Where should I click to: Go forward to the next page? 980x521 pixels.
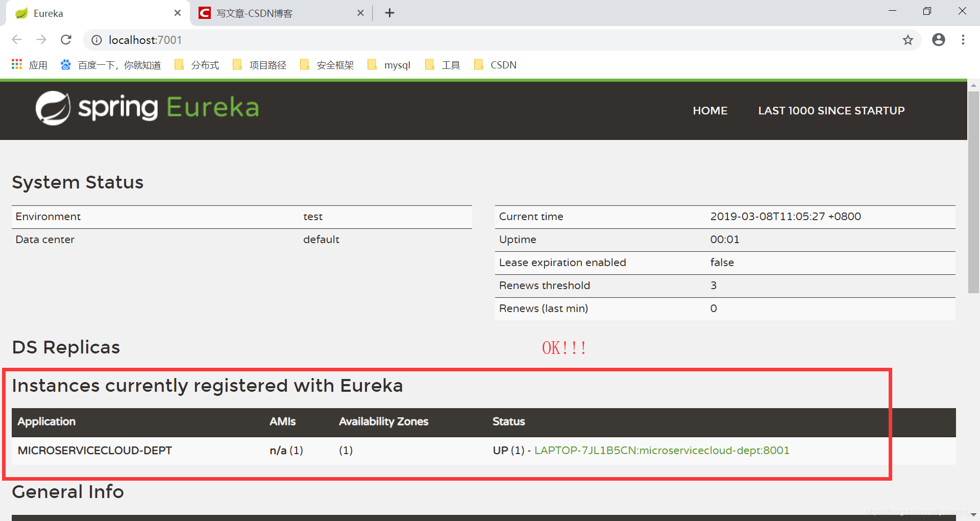click(41, 40)
